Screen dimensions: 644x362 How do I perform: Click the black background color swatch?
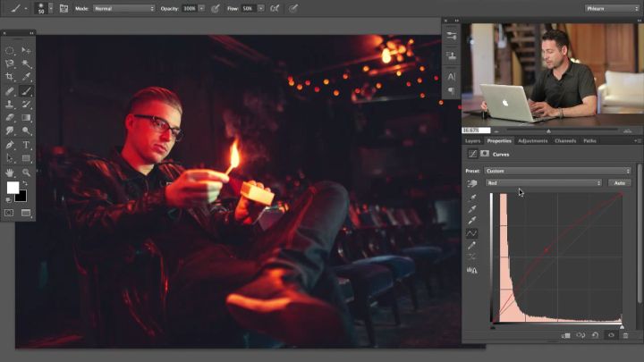pyautogui.click(x=21, y=197)
